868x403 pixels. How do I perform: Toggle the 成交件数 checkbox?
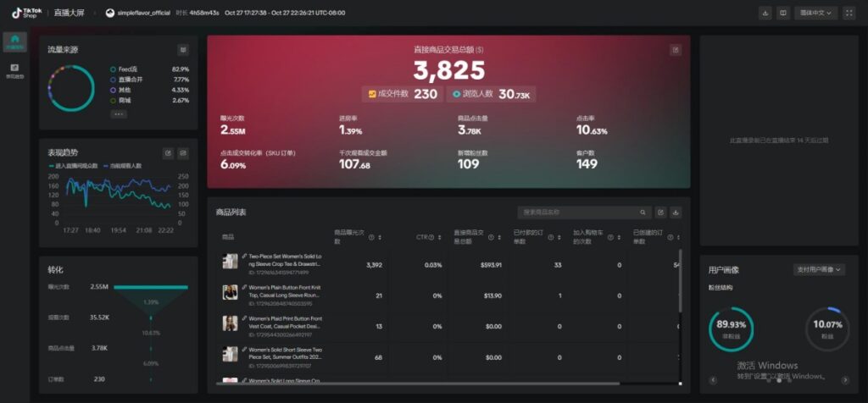pyautogui.click(x=371, y=95)
